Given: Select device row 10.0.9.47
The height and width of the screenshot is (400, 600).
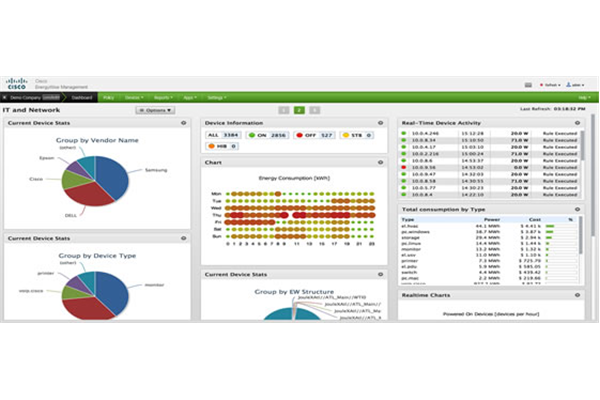Looking at the screenshot, I should coord(490,174).
